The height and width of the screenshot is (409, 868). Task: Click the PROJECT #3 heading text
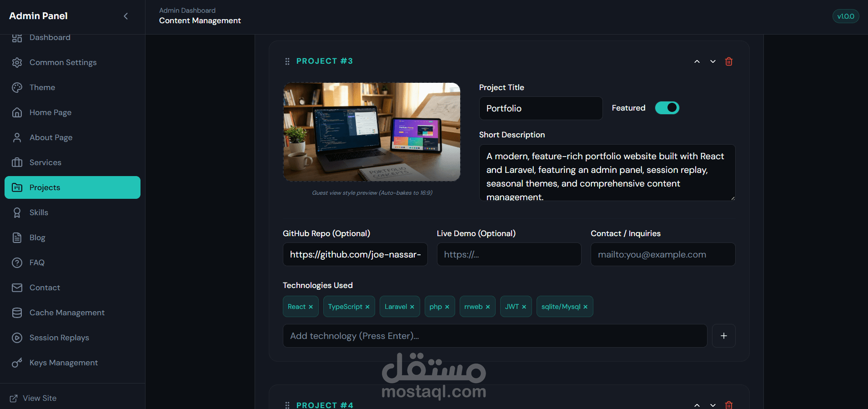(325, 61)
